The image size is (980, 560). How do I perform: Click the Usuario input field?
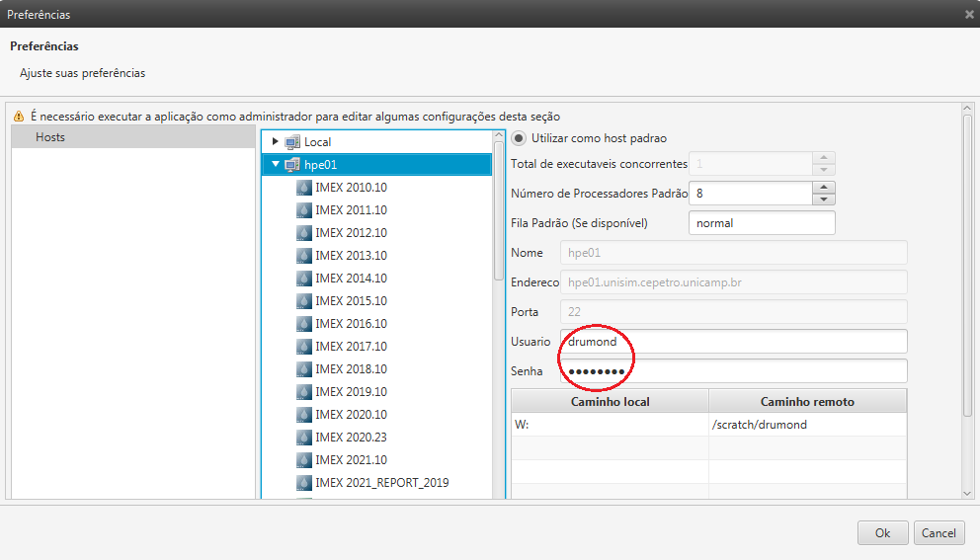coord(734,342)
